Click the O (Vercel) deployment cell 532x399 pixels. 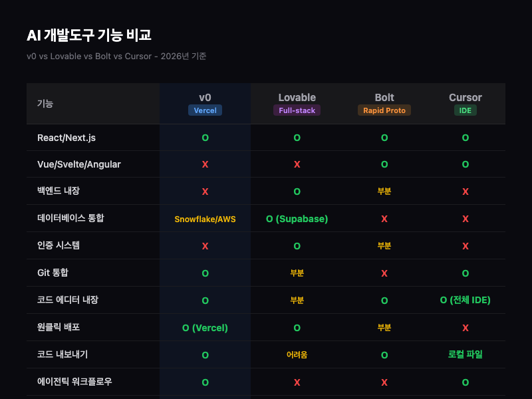tap(205, 328)
